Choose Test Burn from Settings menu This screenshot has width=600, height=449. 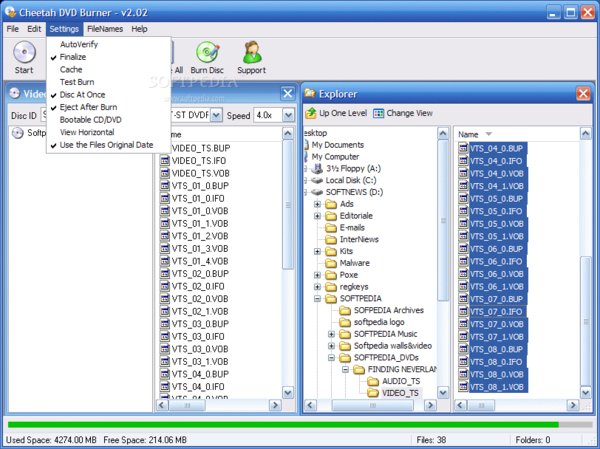click(x=78, y=82)
